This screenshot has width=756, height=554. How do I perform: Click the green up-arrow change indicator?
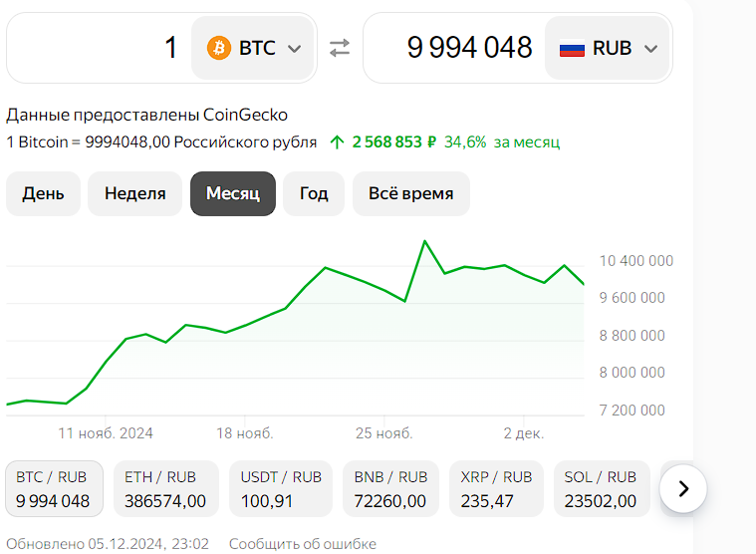pyautogui.click(x=338, y=141)
